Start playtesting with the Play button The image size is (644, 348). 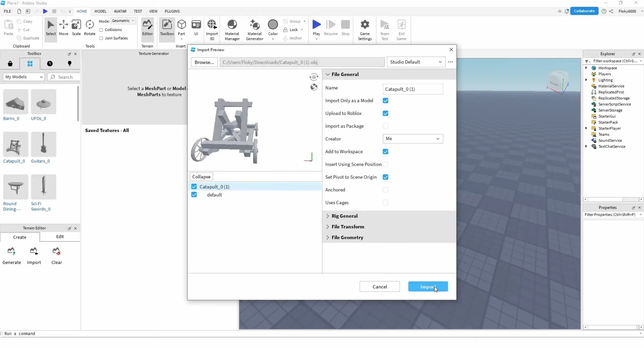pos(316,26)
